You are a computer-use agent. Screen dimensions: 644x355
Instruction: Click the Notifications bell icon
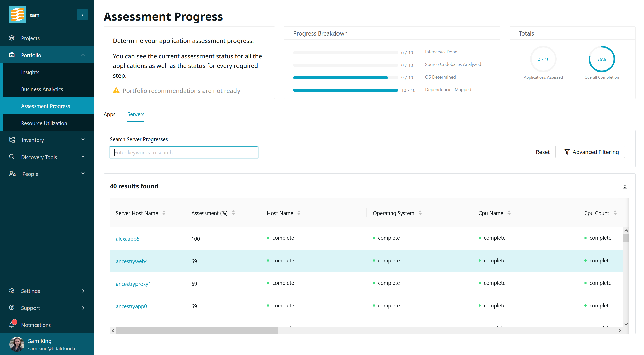click(12, 325)
